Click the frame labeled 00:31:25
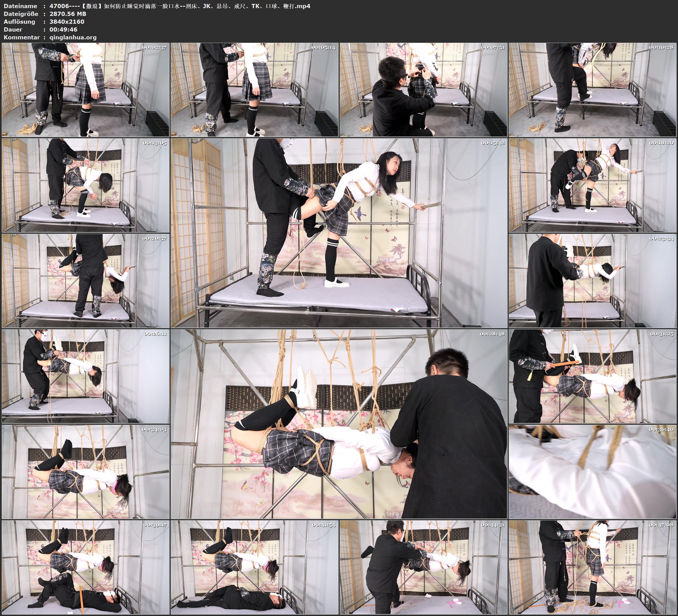This screenshot has width=678, height=616. coord(593,376)
